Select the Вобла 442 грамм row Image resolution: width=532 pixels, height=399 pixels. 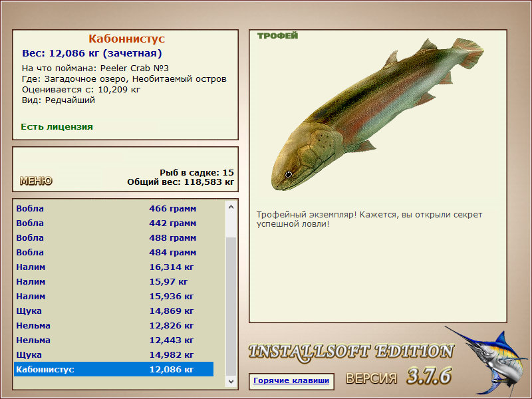pyautogui.click(x=114, y=223)
